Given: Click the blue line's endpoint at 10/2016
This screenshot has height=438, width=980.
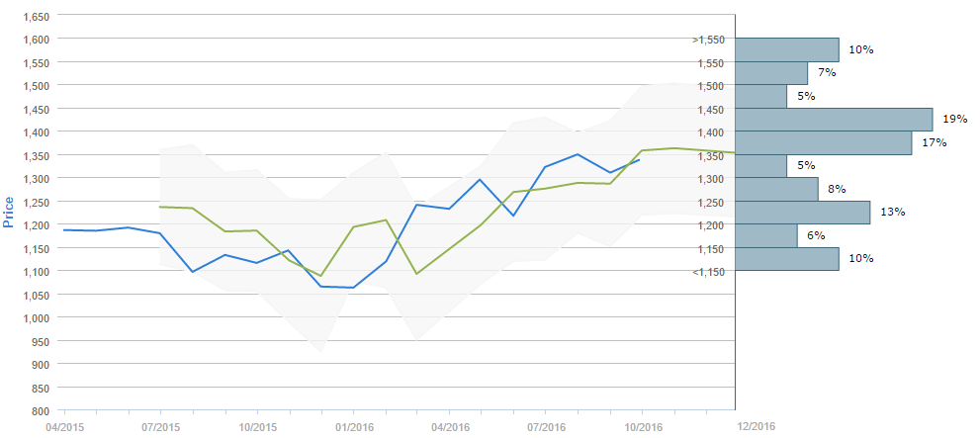Looking at the screenshot, I should tap(641, 159).
